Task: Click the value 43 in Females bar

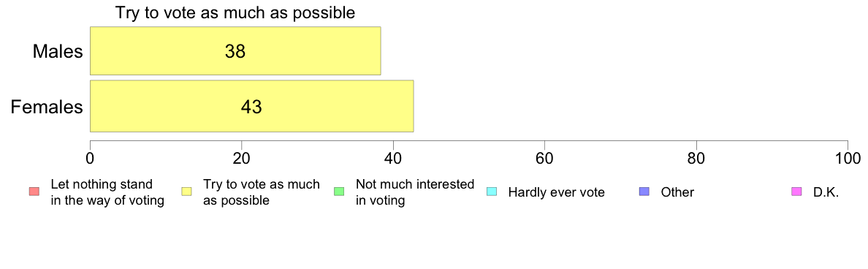Action: coord(251,107)
